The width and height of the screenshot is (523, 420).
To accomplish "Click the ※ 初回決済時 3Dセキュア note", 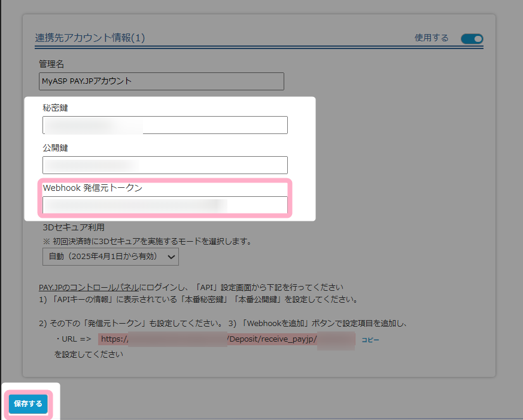I will pos(147,242).
